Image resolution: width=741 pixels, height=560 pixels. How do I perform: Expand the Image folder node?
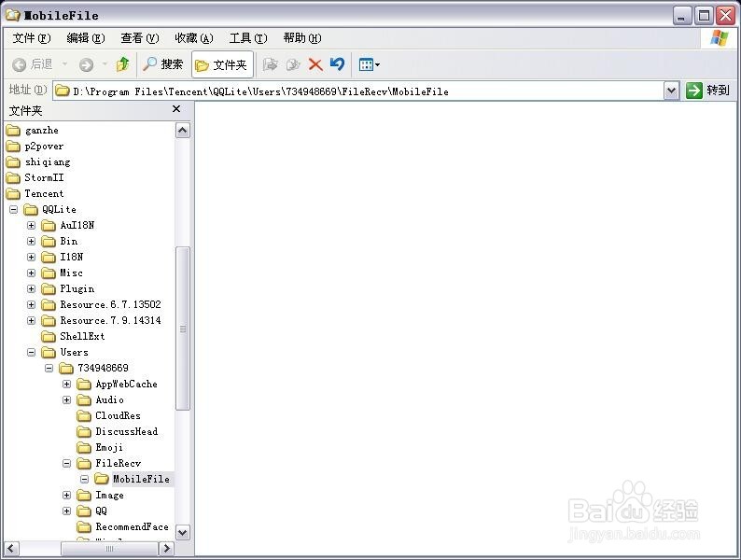[x=66, y=496]
